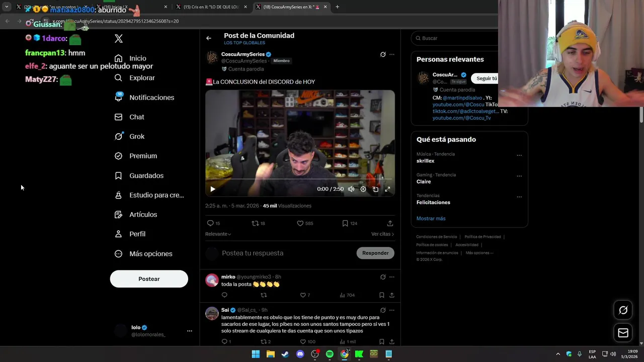This screenshot has height=362, width=644.
Task: Open video settings gear
Action: 363,189
